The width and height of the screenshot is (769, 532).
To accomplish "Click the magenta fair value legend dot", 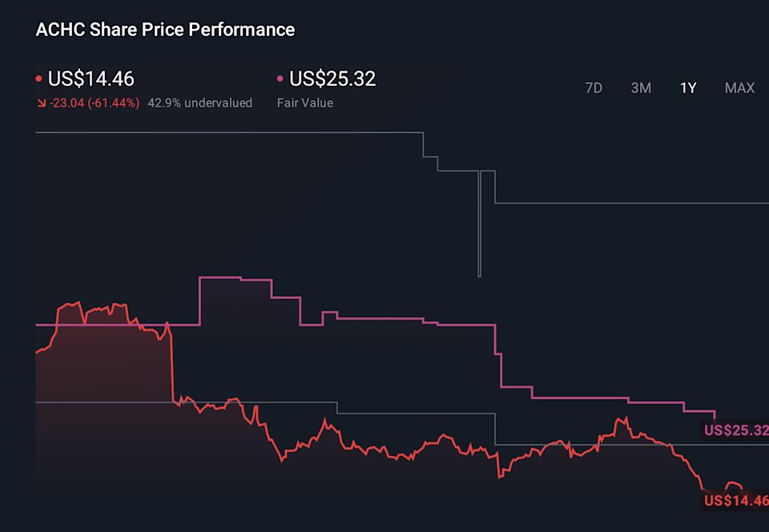I will (x=280, y=79).
